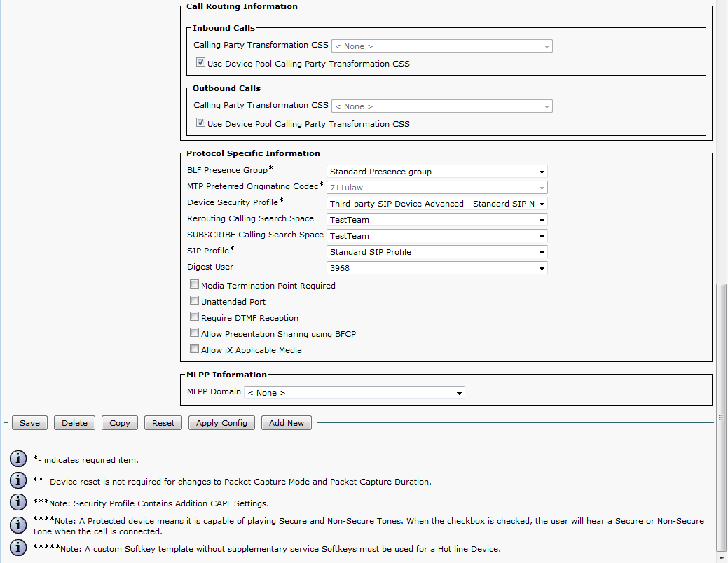Click the Apply Config button
The image size is (728, 563).
[x=221, y=423]
